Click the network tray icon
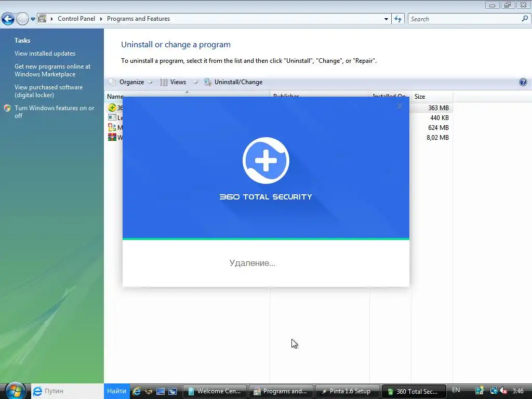Image resolution: width=532 pixels, height=399 pixels. (x=494, y=391)
